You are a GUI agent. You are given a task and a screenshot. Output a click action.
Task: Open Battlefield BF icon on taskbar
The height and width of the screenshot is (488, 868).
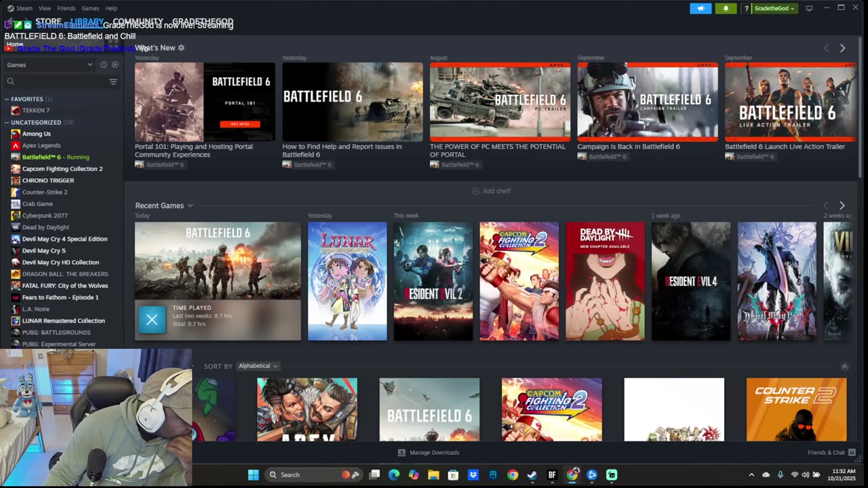552,474
